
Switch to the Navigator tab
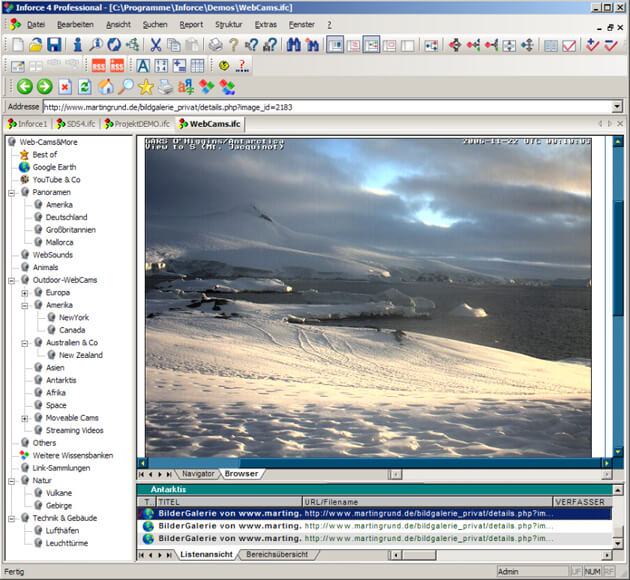(197, 473)
